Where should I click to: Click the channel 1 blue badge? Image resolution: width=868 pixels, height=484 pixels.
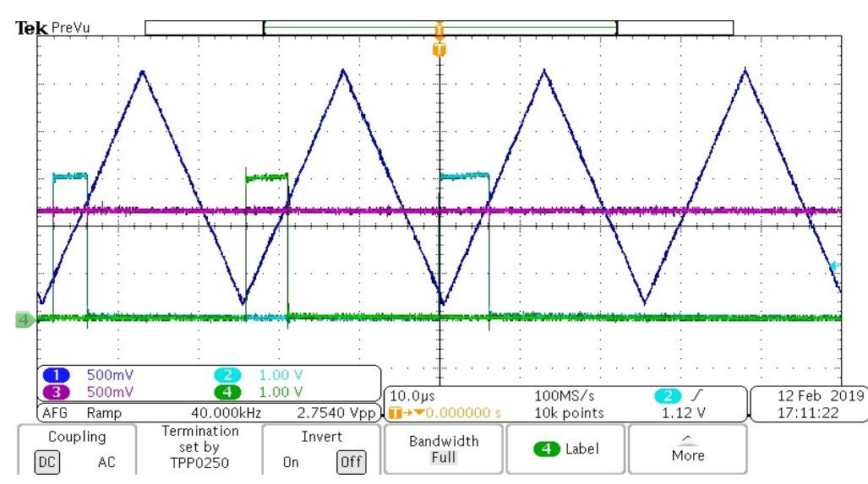57,375
